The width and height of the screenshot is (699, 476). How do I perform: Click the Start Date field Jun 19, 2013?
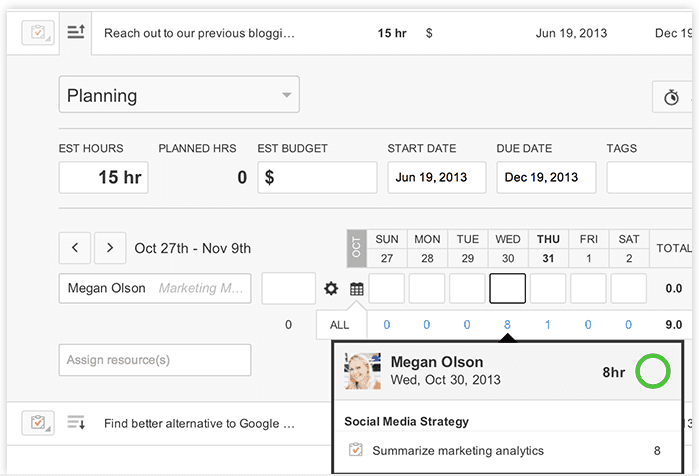point(437,177)
